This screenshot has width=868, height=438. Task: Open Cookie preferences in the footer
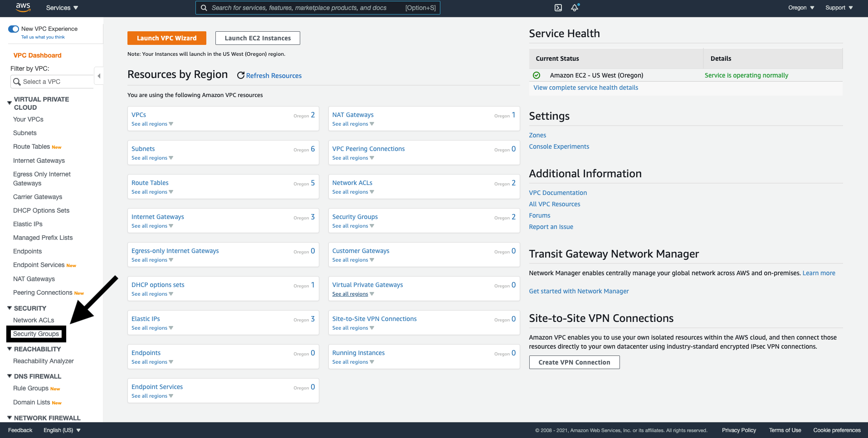click(837, 430)
